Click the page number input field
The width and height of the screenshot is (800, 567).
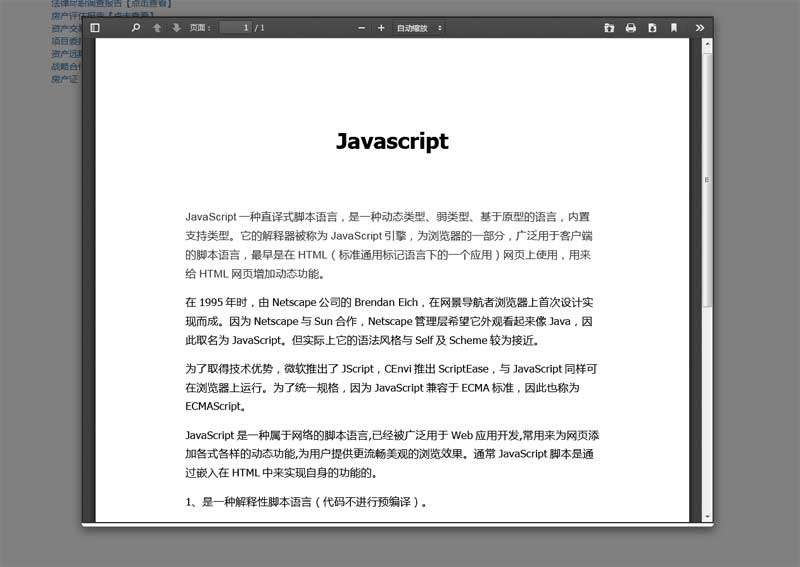235,28
